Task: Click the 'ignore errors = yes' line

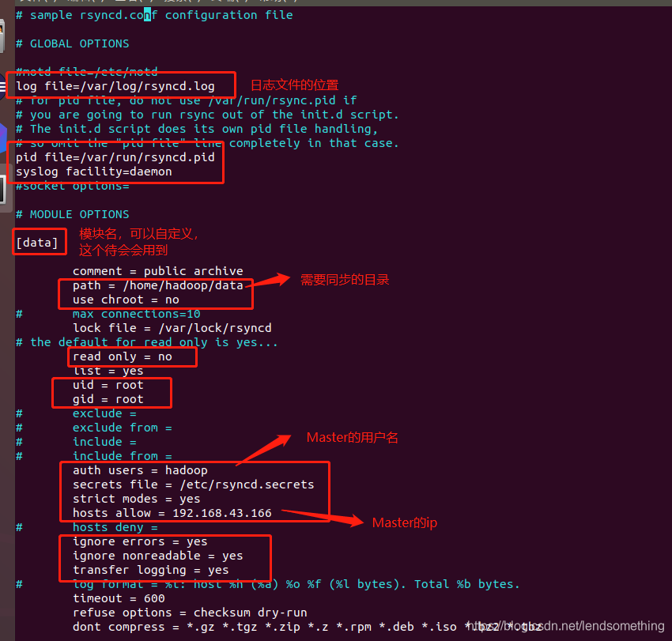Action: click(140, 541)
